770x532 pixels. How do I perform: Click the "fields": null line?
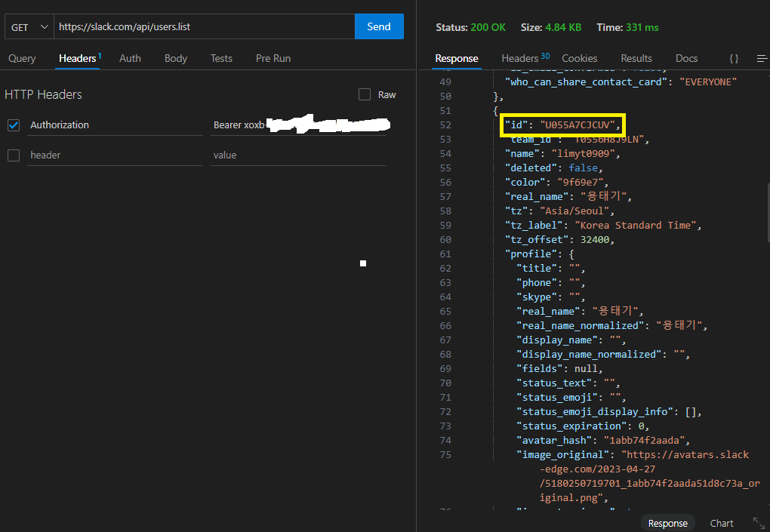pyautogui.click(x=560, y=368)
